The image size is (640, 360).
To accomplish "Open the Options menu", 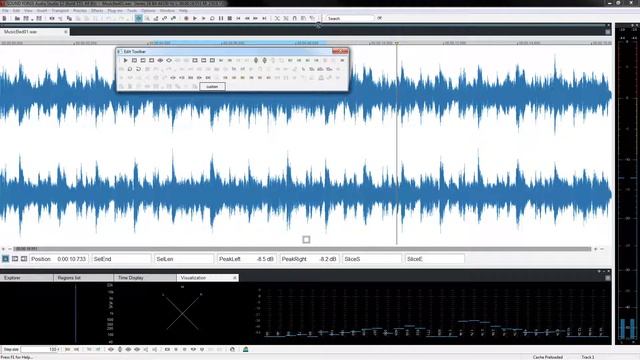I will coord(149,11).
